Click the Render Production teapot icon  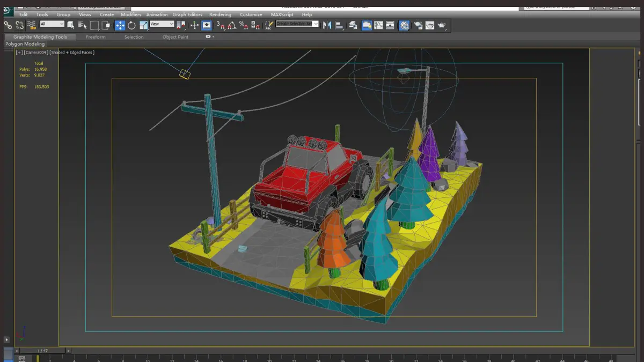click(442, 25)
